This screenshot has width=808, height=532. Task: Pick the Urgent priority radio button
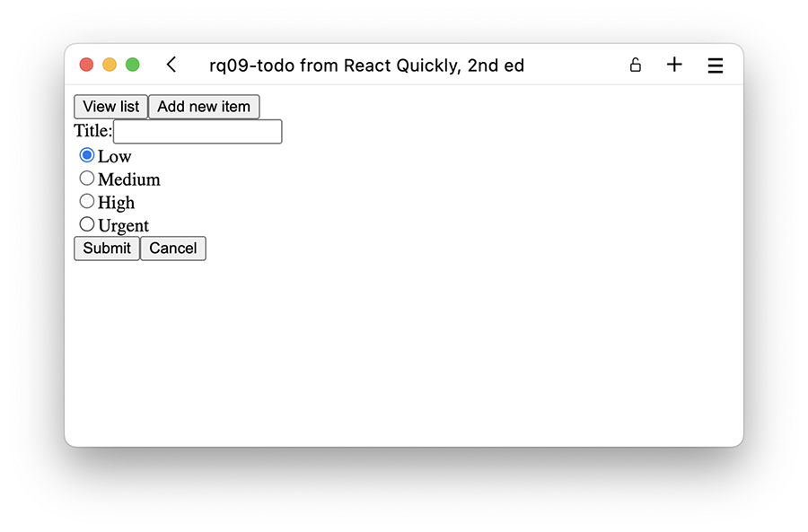87,224
